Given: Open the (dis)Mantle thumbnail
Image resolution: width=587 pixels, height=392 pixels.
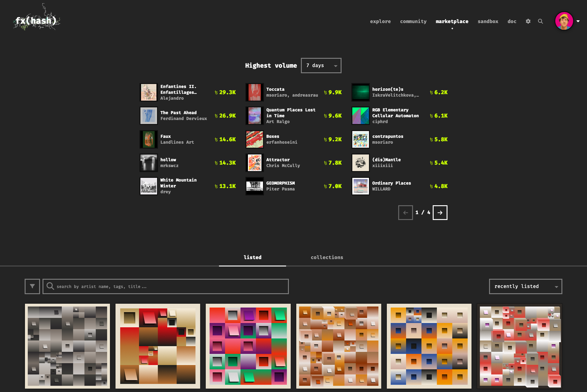Looking at the screenshot, I should (361, 163).
